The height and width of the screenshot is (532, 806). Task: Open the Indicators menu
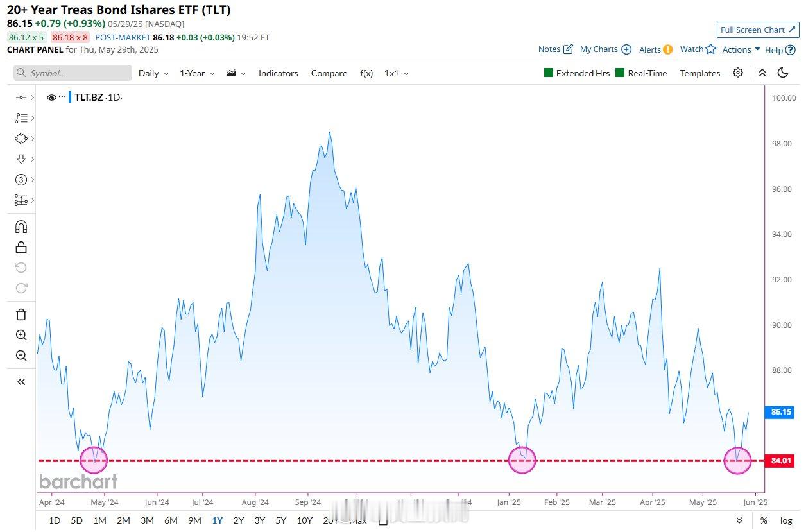point(278,73)
